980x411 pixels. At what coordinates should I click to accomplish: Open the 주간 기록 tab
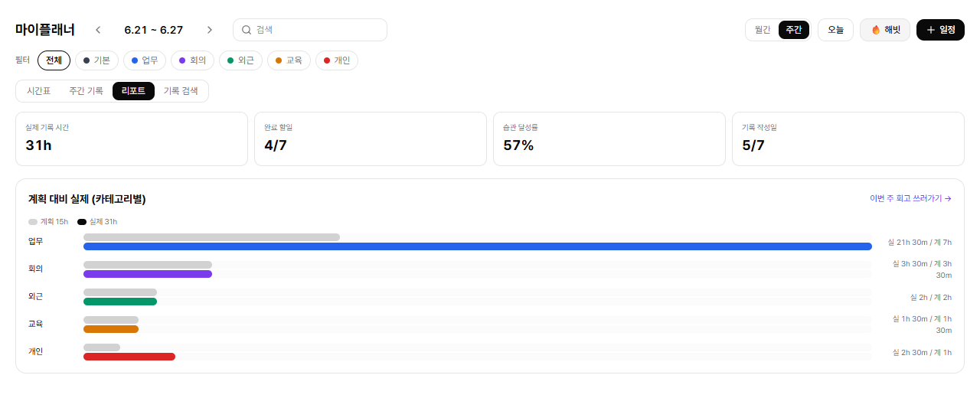[x=86, y=91]
